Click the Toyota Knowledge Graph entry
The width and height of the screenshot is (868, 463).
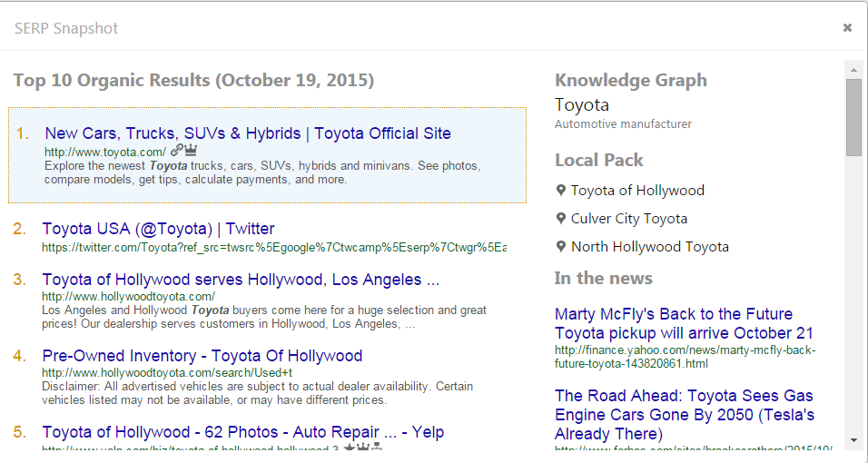pos(582,104)
